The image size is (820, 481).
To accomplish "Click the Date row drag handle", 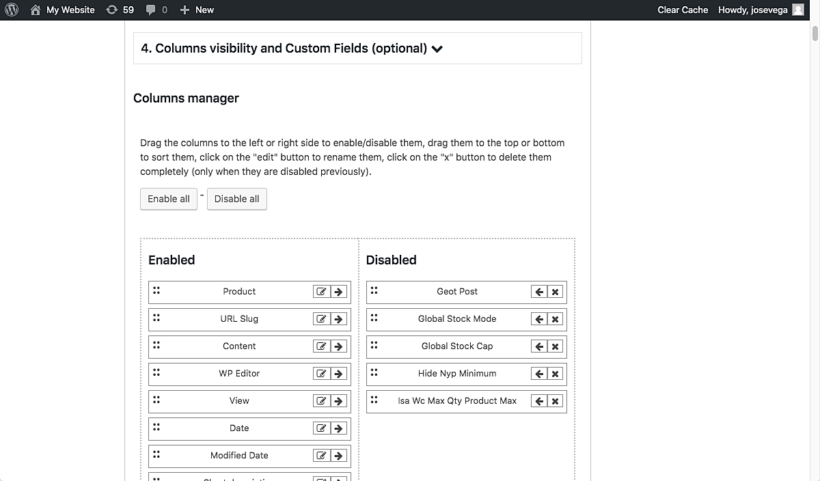I will coord(156,427).
